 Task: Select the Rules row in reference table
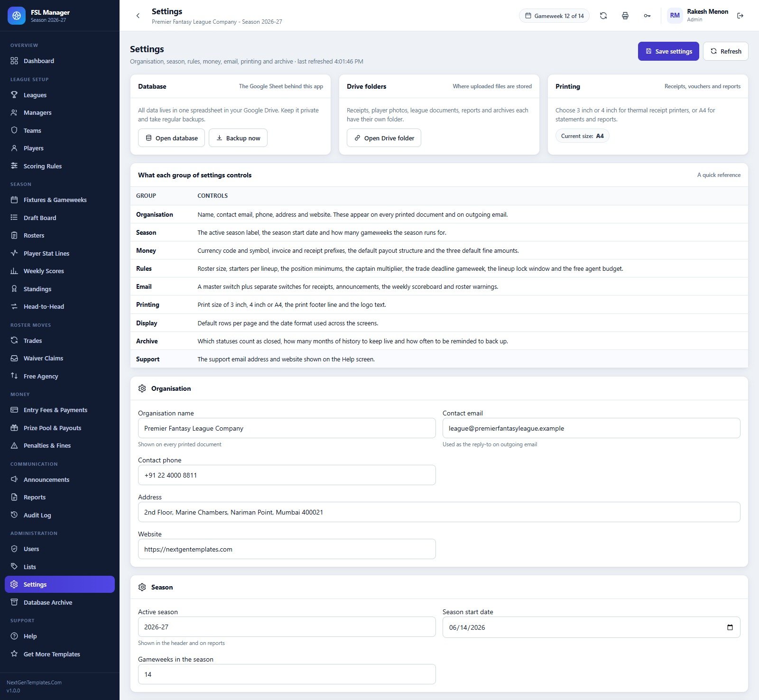[x=439, y=268]
